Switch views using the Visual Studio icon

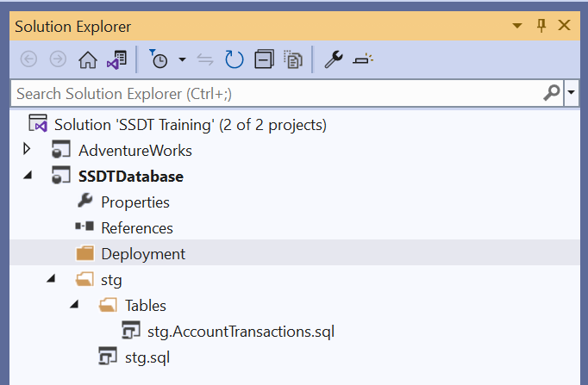click(116, 59)
